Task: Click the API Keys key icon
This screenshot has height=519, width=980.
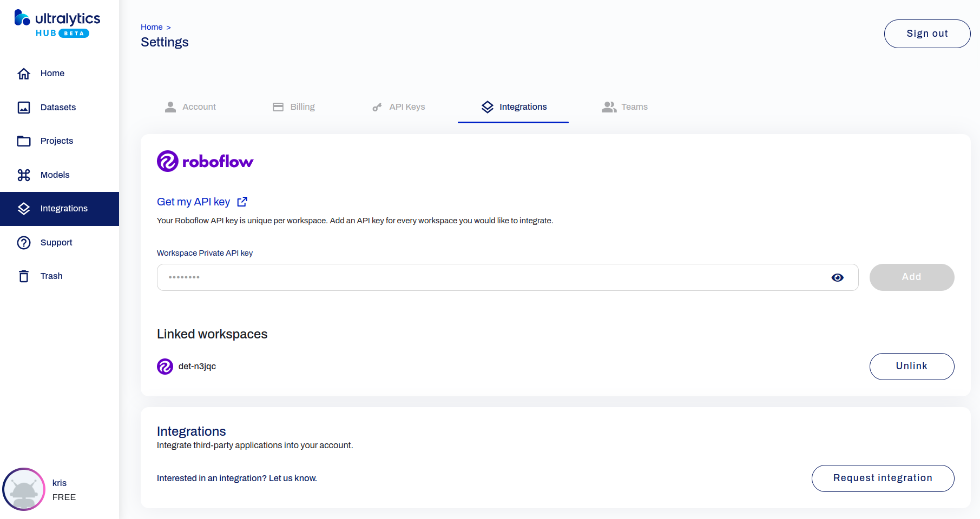Action: [x=377, y=107]
